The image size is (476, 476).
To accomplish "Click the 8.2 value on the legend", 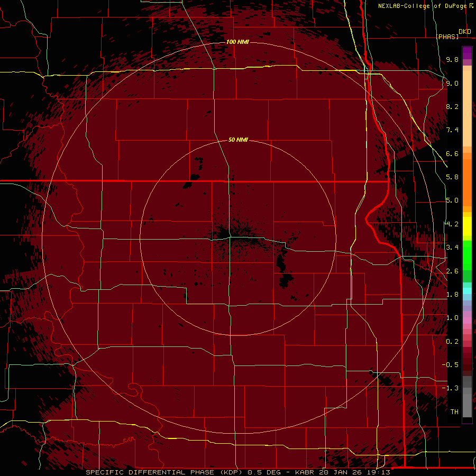I will click(x=452, y=106).
